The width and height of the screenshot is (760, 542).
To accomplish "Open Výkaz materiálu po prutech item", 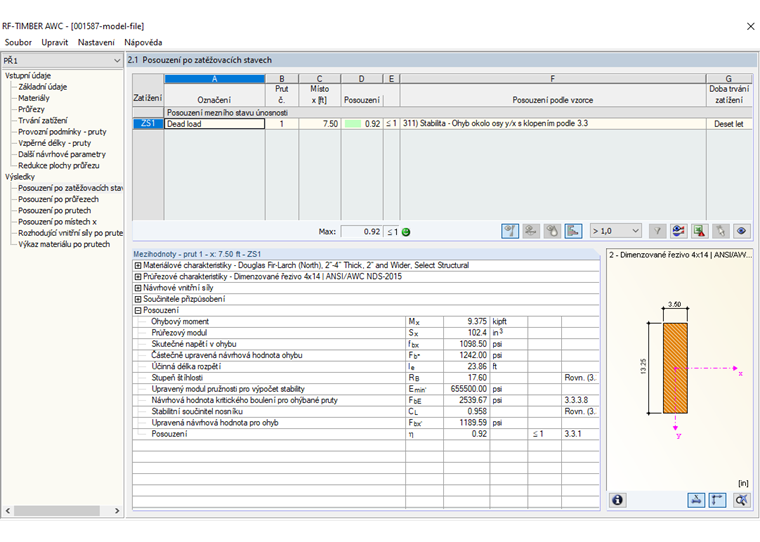I will click(64, 244).
